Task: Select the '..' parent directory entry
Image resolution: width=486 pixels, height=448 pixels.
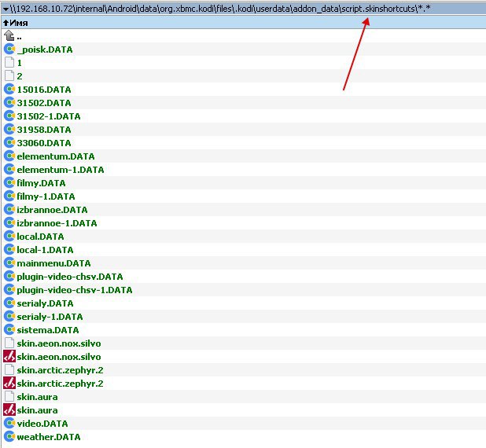Action: pyautogui.click(x=19, y=37)
